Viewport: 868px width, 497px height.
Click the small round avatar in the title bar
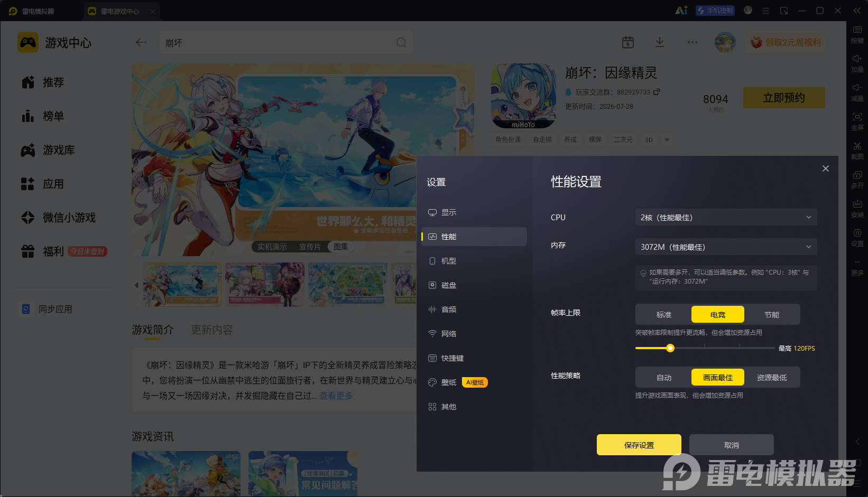(x=748, y=10)
